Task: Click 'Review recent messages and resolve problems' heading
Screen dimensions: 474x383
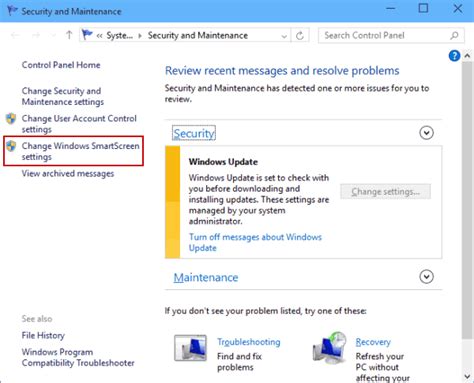Action: (x=282, y=71)
